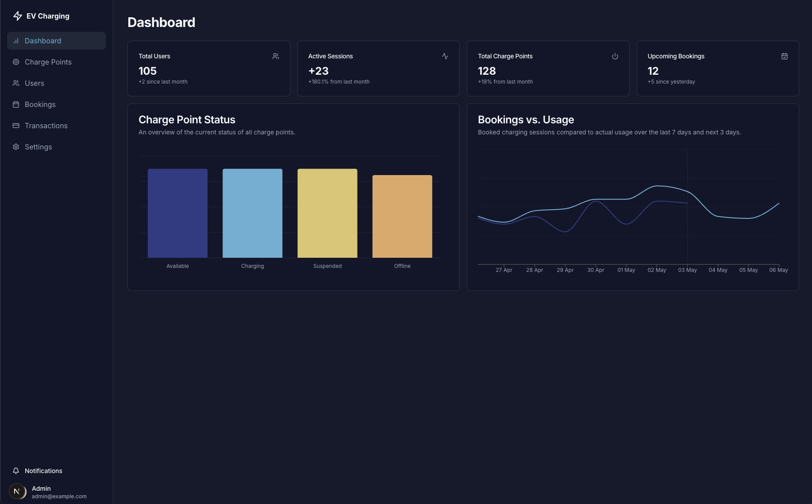This screenshot has height=504, width=812.
Task: Click the Bookings vs. Usage heading
Action: pos(526,120)
